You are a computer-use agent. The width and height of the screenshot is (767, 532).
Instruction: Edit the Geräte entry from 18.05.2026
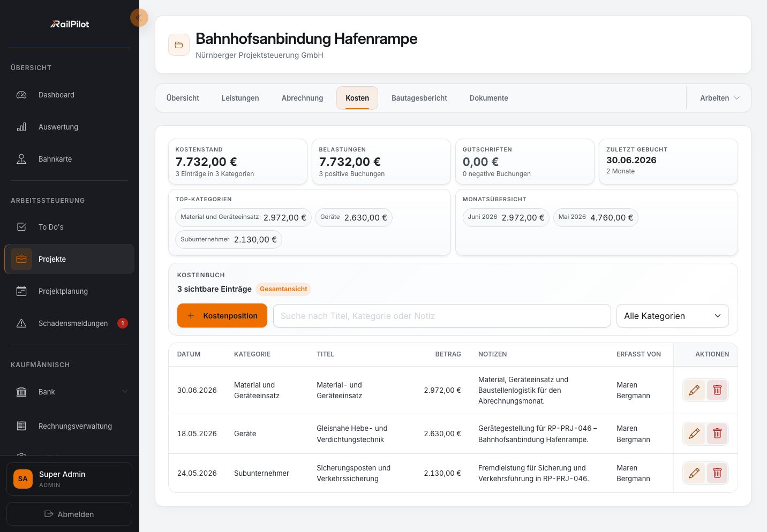[x=694, y=434]
